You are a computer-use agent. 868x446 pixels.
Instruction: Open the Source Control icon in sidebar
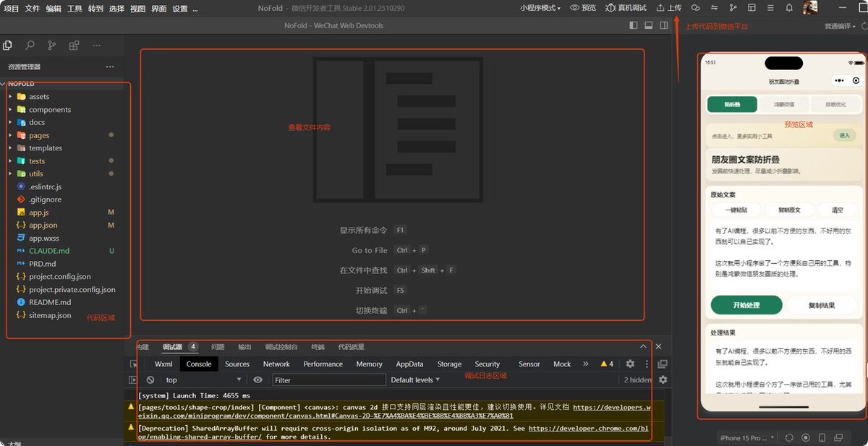click(x=51, y=45)
